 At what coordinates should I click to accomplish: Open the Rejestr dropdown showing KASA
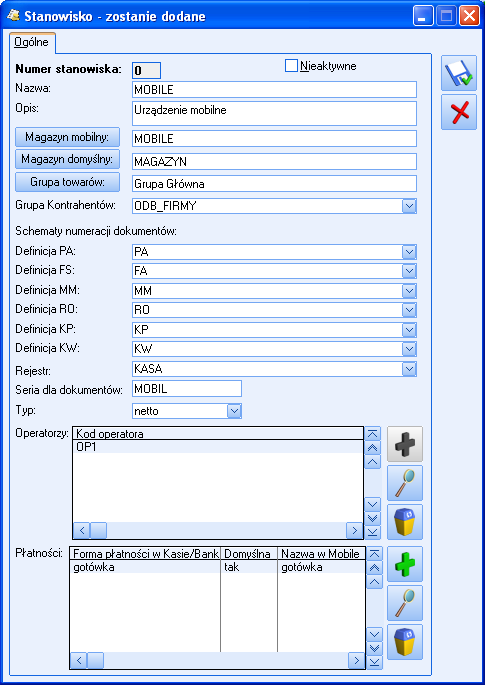tap(409, 369)
